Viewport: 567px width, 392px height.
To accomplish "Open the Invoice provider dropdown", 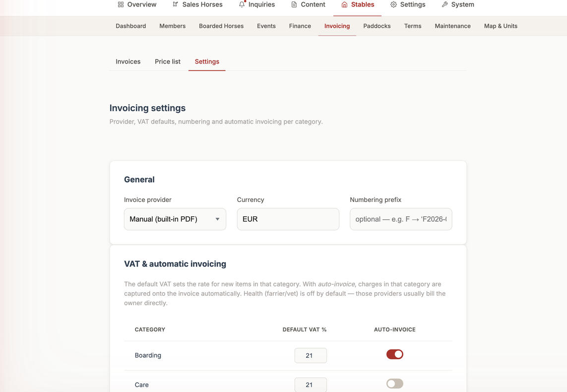I will click(x=175, y=219).
